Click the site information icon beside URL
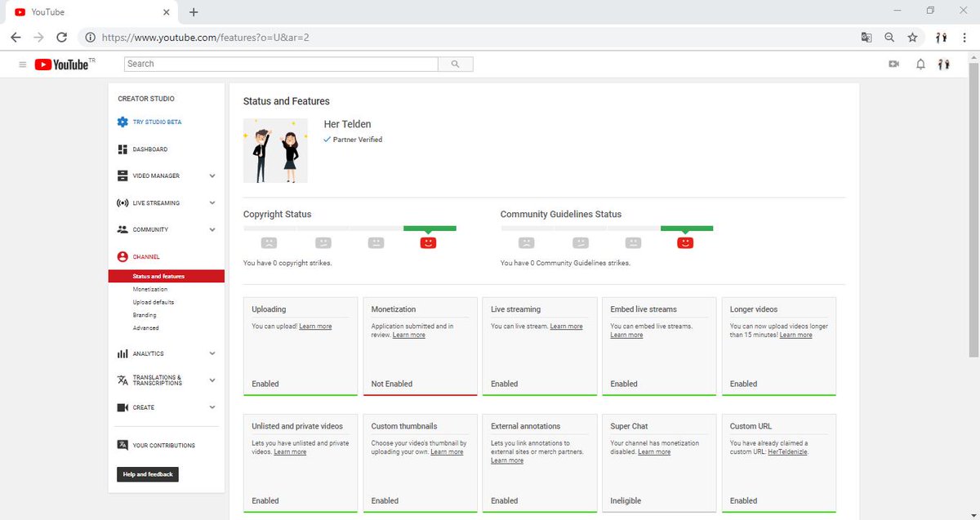 tap(90, 38)
